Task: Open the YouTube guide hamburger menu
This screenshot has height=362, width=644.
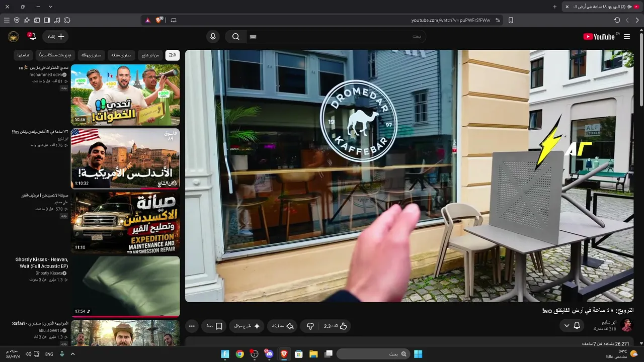Action: [627, 37]
